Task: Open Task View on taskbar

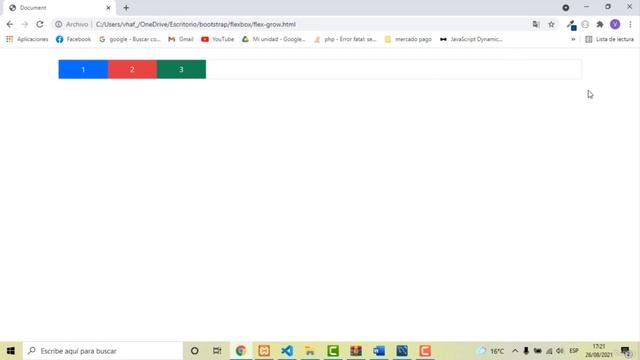Action: pyautogui.click(x=217, y=351)
